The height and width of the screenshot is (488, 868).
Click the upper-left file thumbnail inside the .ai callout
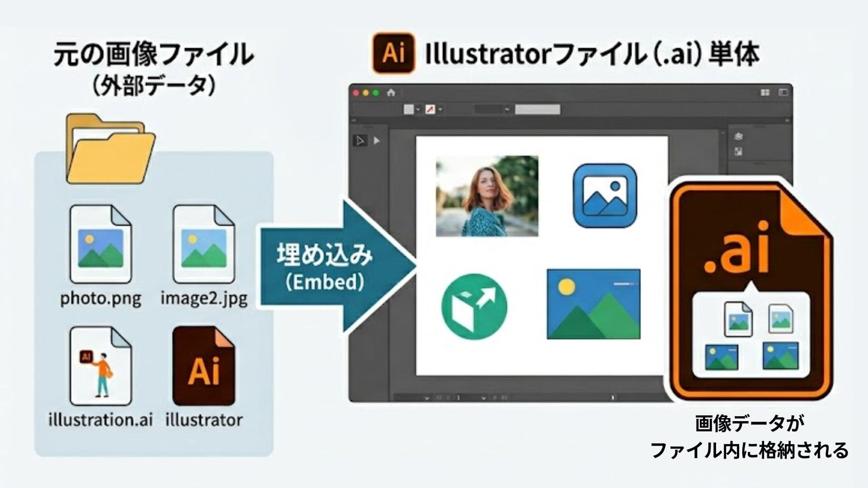[738, 319]
